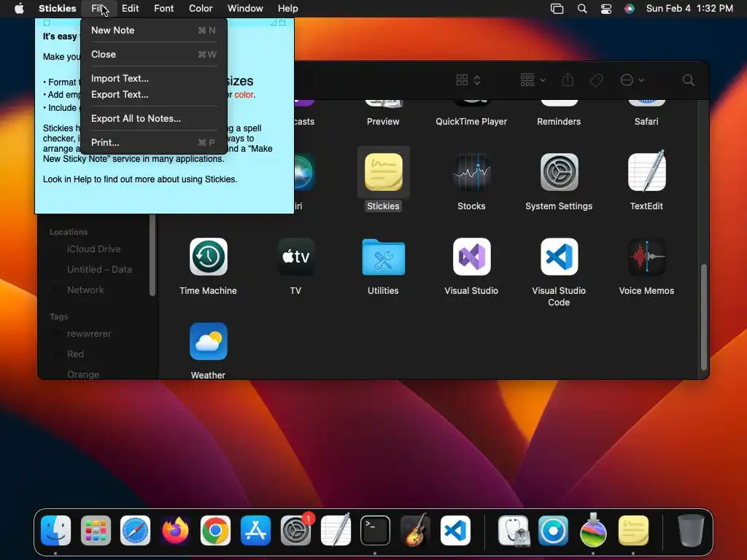The width and height of the screenshot is (747, 560).
Task: Select Export Text… menu item
Action: tap(153, 94)
